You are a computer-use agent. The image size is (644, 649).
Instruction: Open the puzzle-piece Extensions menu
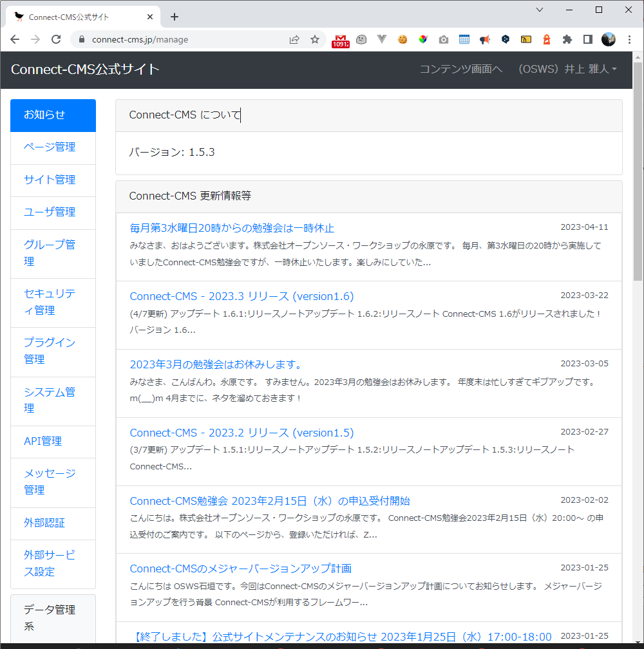567,39
